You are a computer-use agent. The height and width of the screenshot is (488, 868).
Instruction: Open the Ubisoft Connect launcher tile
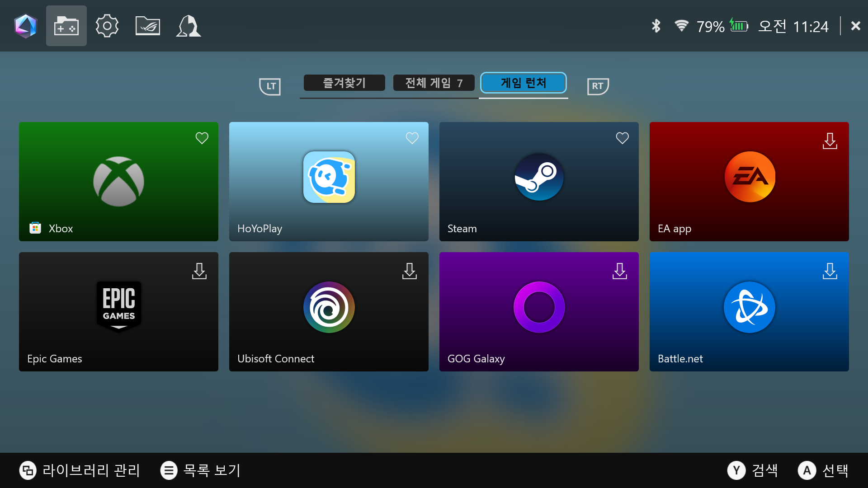pos(329,312)
